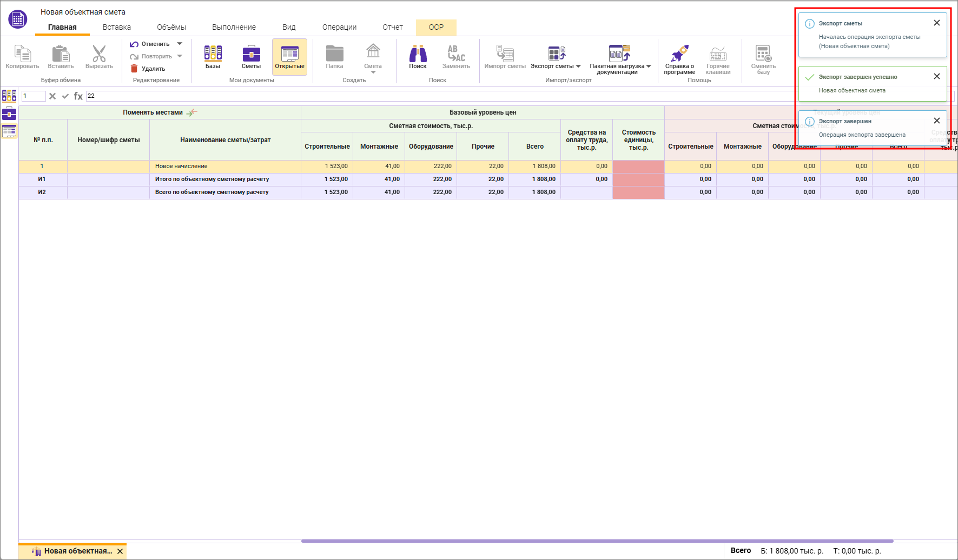Dismiss the Экспорт завершен успешно notification

tap(937, 77)
